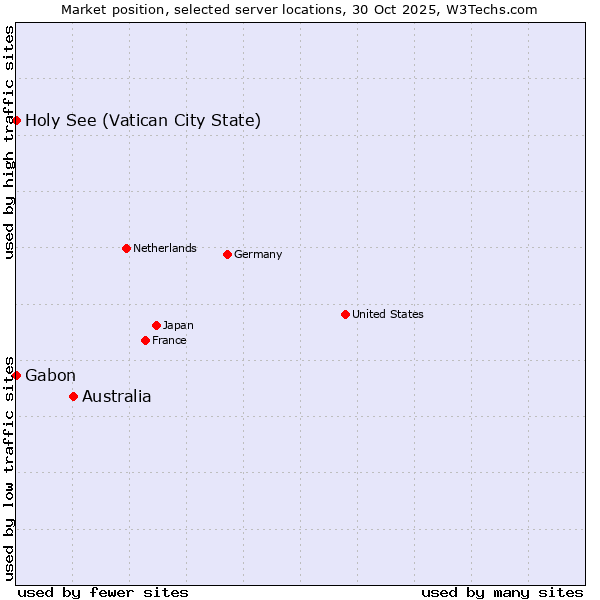Select the Germany red data point
Image resolution: width=600 pixels, height=600 pixels.
pyautogui.click(x=227, y=254)
